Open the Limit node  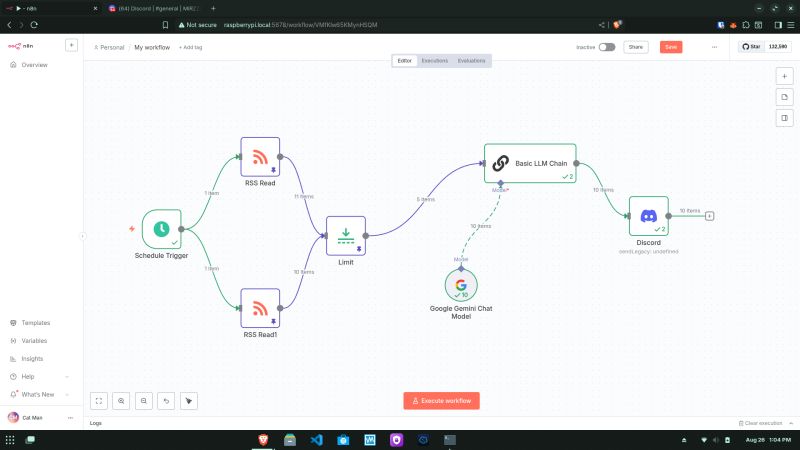pos(346,236)
